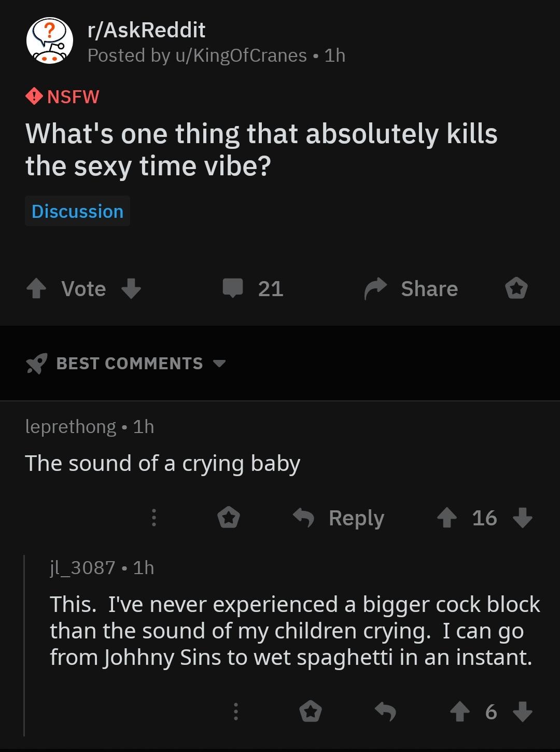Open the r/AskReddit subreddit link

pos(147,30)
